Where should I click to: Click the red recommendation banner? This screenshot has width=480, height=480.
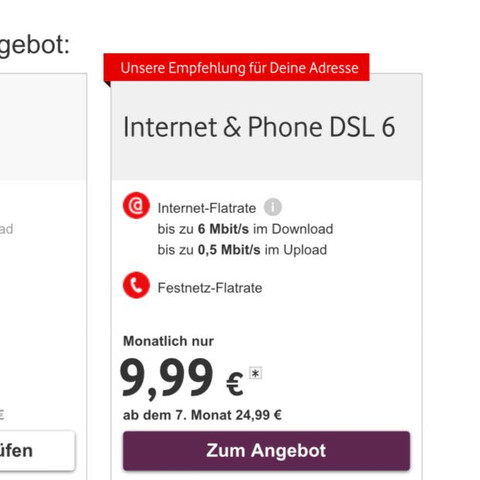(x=236, y=67)
